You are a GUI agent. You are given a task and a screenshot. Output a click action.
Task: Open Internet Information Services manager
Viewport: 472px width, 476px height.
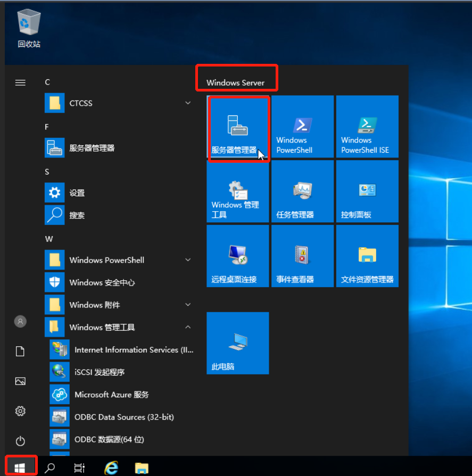pos(121,350)
